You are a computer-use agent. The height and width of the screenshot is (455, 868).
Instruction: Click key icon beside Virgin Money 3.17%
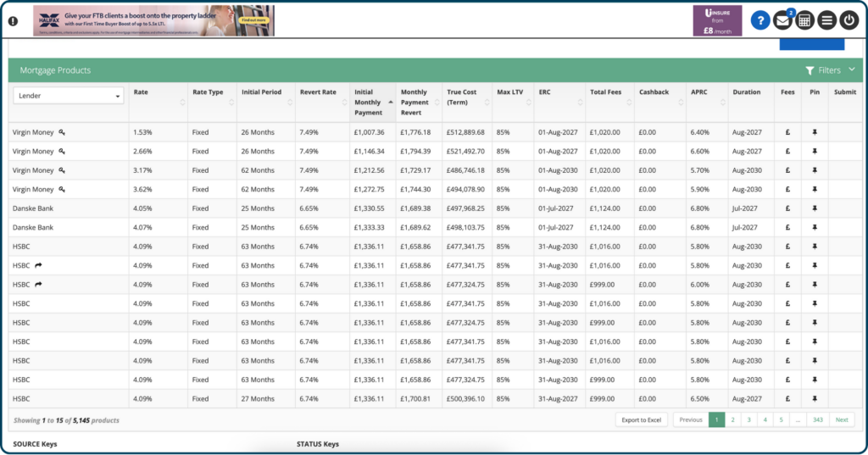pos(62,170)
